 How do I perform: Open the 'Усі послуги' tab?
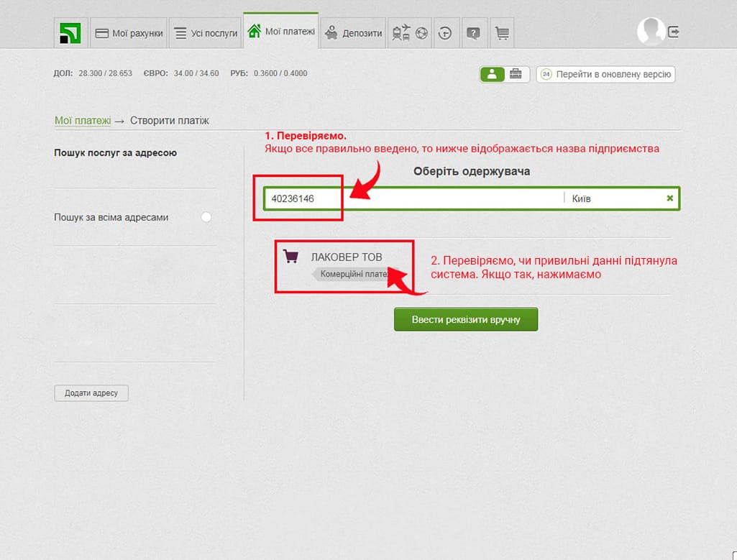(x=206, y=33)
